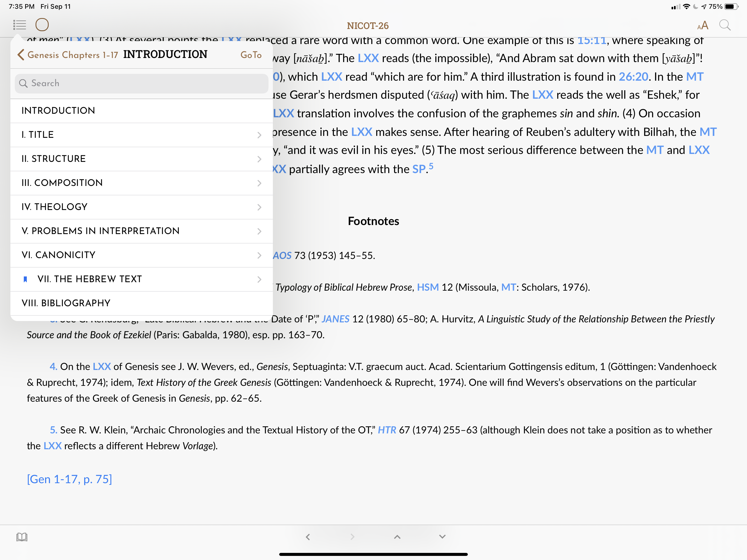Viewport: 747px width, 560px height.
Task: Expand the III. COMPOSITION chevron
Action: coord(259,183)
